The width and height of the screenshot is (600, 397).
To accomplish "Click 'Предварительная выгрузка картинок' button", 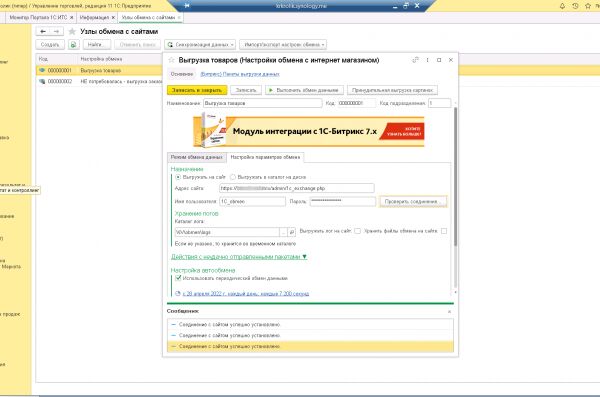I will click(x=392, y=90).
